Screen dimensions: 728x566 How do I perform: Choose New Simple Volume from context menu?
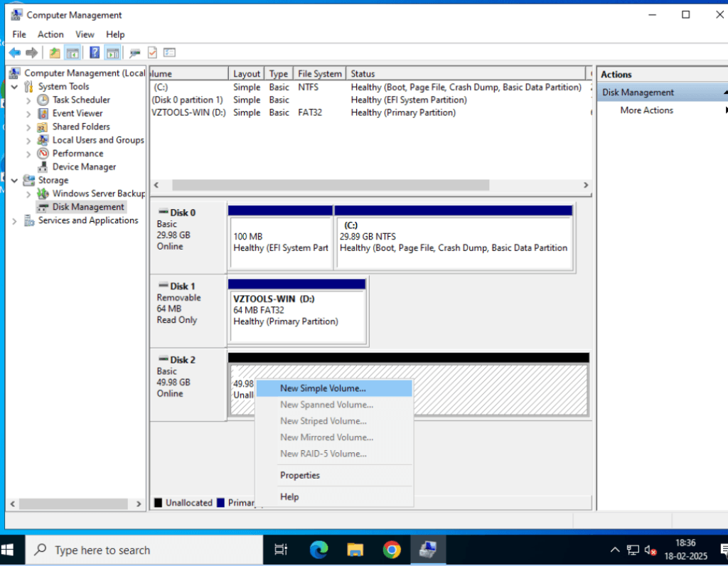(334, 388)
